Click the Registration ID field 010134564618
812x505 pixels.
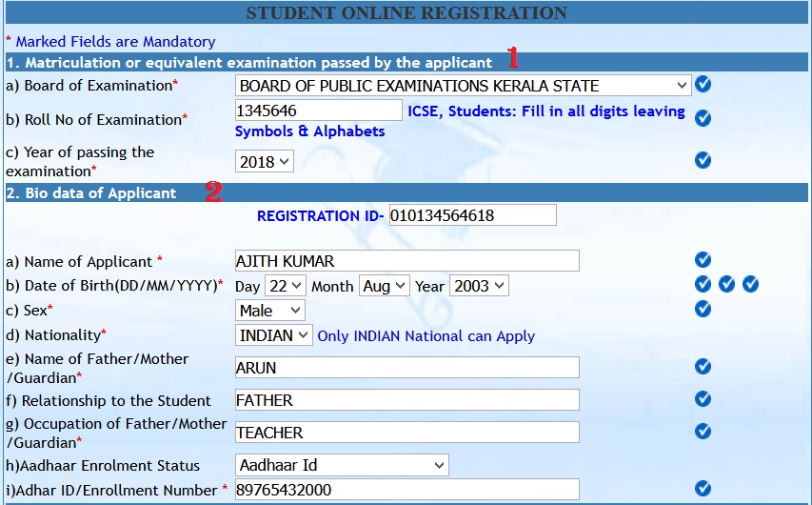pyautogui.click(x=473, y=215)
